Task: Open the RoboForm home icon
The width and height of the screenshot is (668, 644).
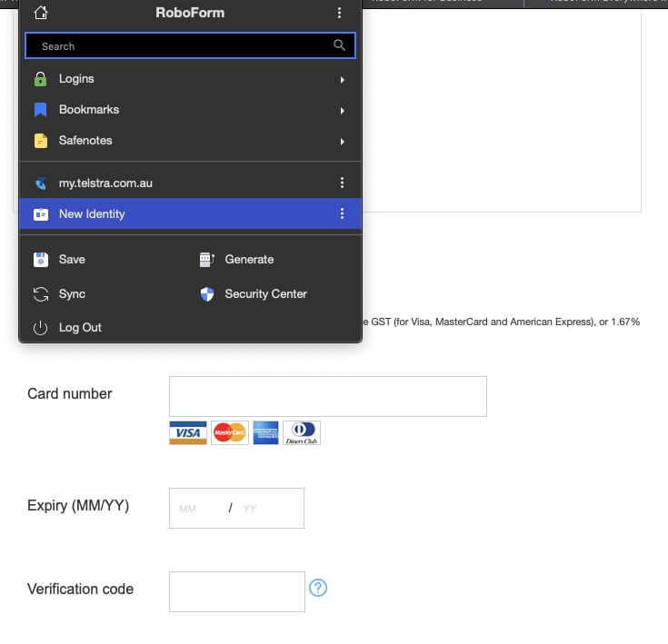Action: pos(41,13)
